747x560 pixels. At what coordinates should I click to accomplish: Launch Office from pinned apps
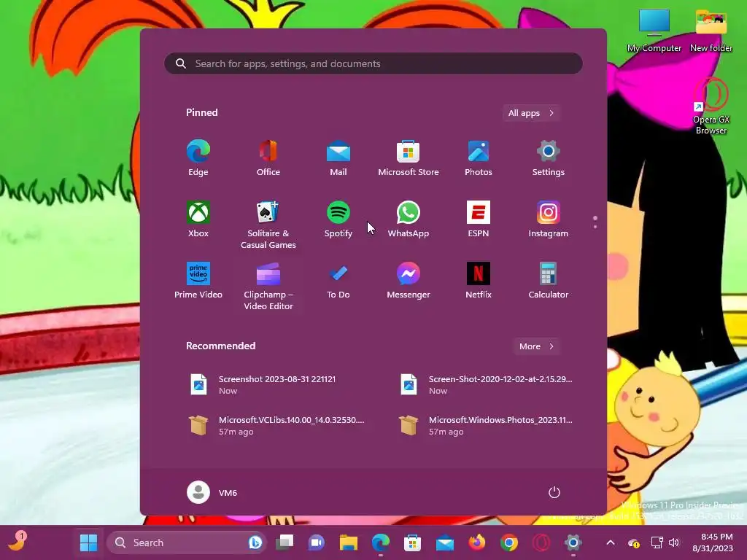click(268, 158)
